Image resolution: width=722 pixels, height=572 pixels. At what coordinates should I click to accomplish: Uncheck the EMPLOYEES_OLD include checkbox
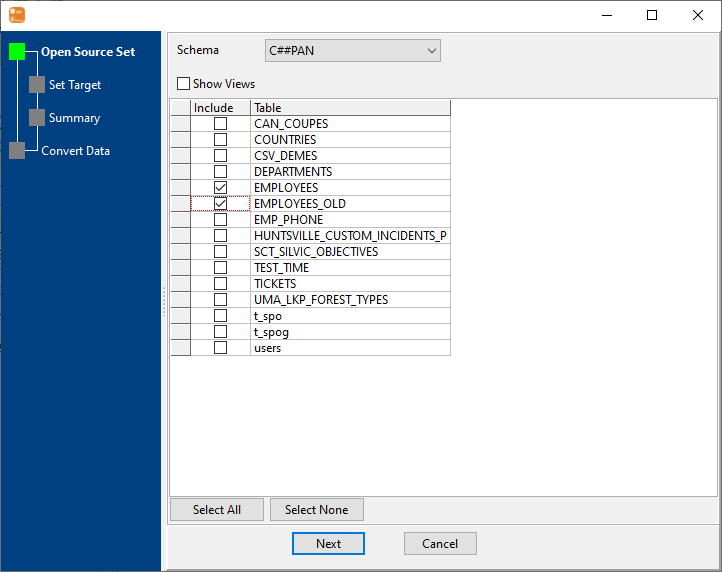click(220, 204)
